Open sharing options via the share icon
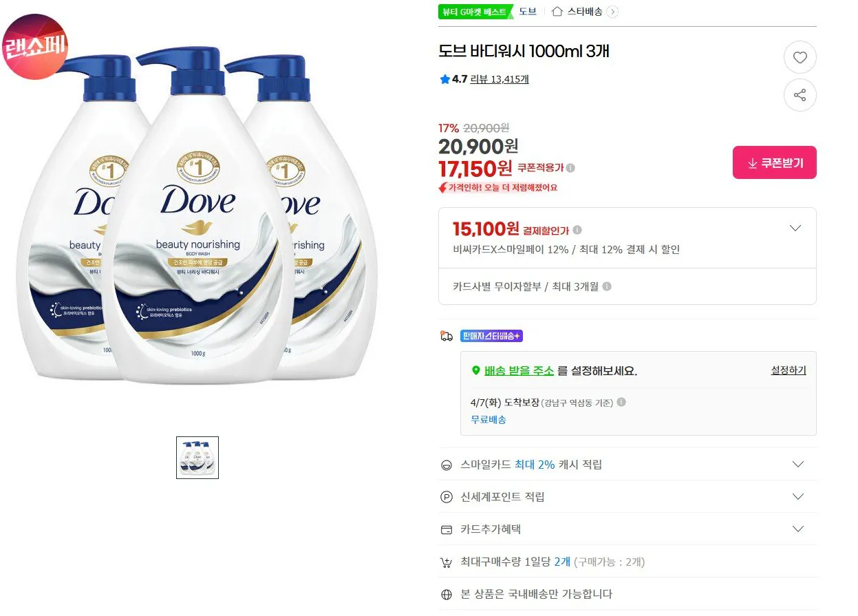 pyautogui.click(x=800, y=95)
